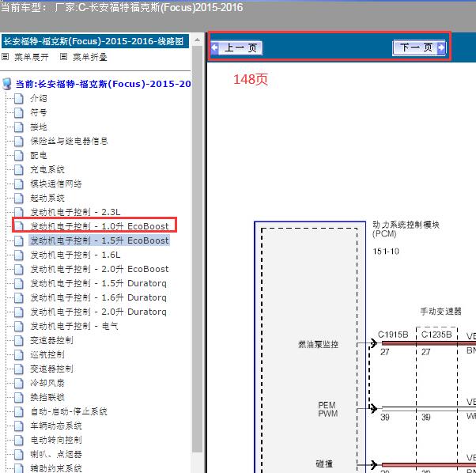Open 发动机电子控制 - 1.6L
The image size is (476, 473).
tap(75, 255)
